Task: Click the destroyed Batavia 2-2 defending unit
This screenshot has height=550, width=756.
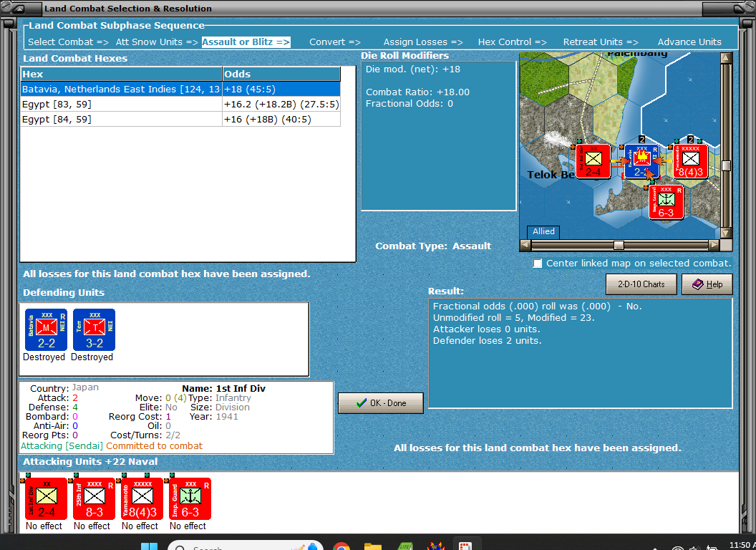Action: 47,330
